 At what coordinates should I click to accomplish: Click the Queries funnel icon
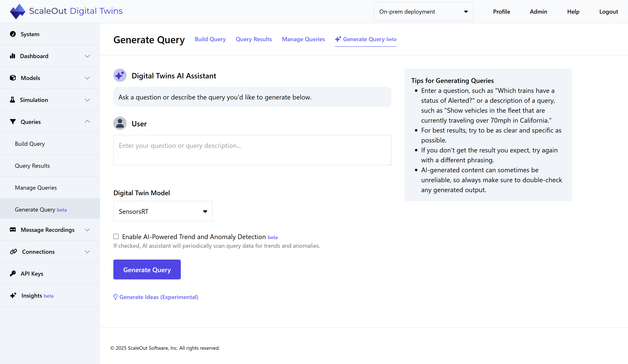coord(13,122)
